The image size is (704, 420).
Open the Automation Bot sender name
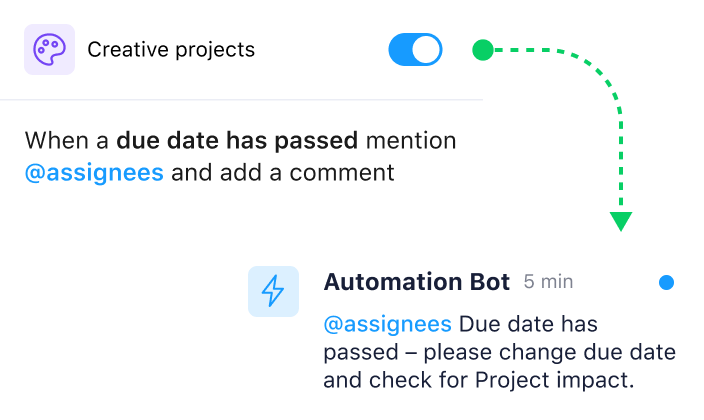tap(417, 282)
